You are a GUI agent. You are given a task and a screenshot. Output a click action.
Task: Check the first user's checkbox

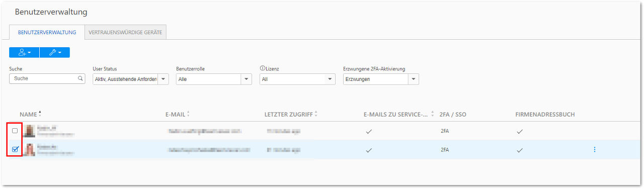tap(15, 131)
